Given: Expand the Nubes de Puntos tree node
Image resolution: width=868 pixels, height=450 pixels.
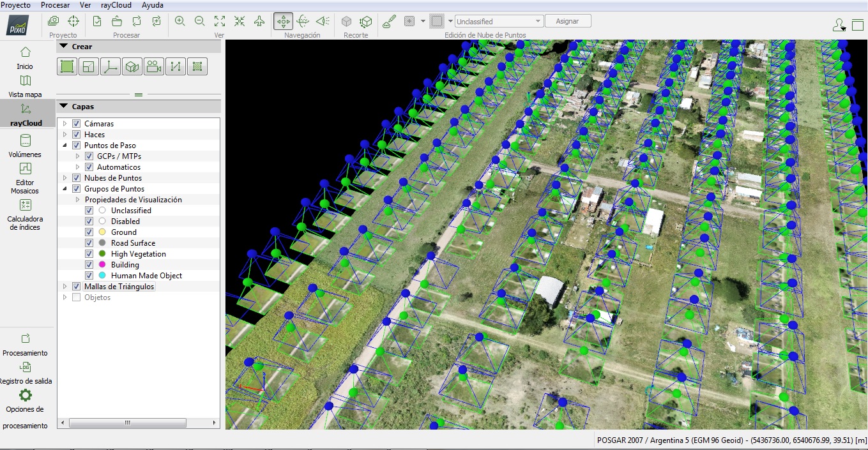Looking at the screenshot, I should click(65, 178).
